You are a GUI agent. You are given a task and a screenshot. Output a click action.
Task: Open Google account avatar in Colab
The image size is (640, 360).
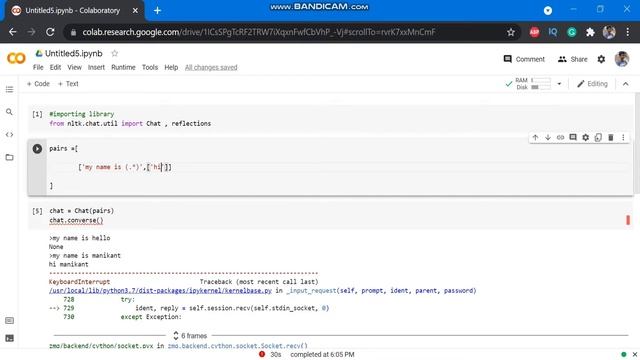tap(622, 59)
